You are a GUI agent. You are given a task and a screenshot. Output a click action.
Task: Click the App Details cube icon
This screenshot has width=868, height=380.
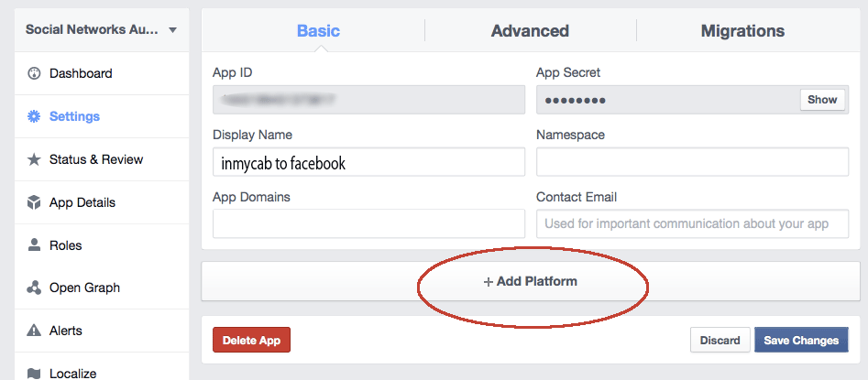tap(34, 202)
